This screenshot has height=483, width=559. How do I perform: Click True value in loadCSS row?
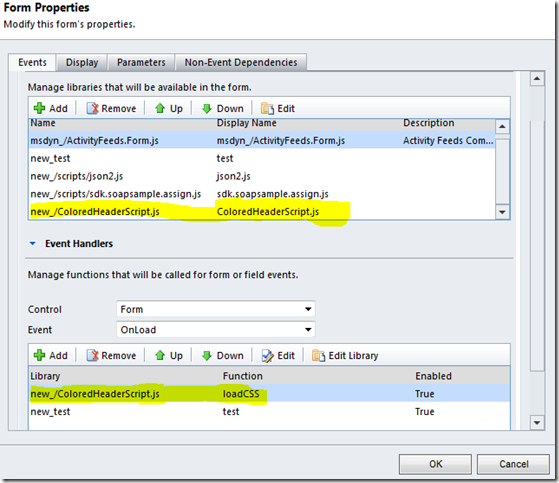point(425,394)
